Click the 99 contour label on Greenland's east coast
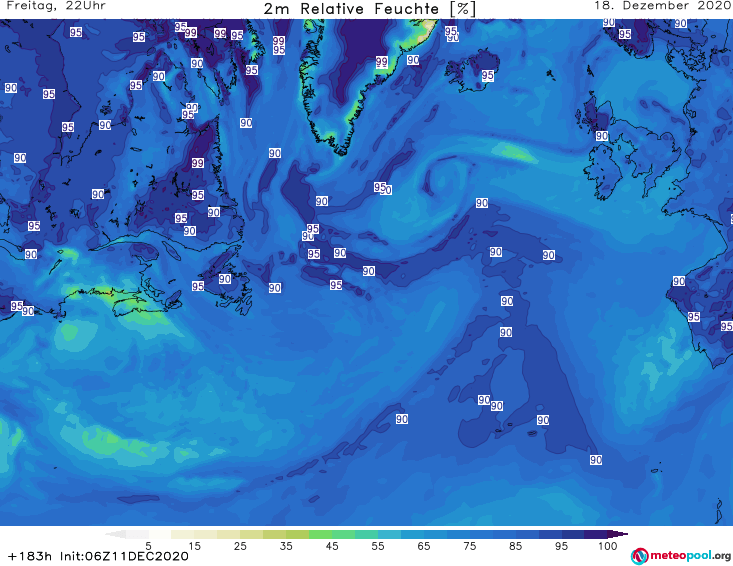Screen dimensions: 733x566 381,62
